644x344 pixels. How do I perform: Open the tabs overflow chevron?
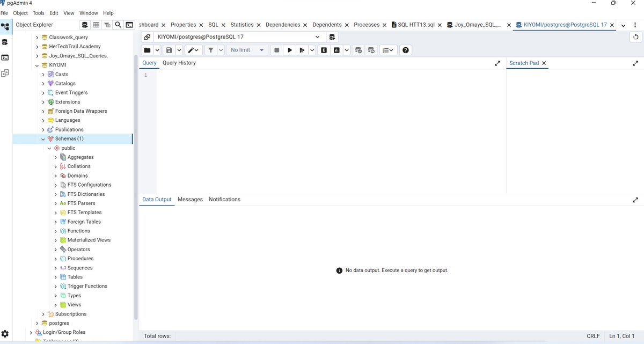pos(623,25)
